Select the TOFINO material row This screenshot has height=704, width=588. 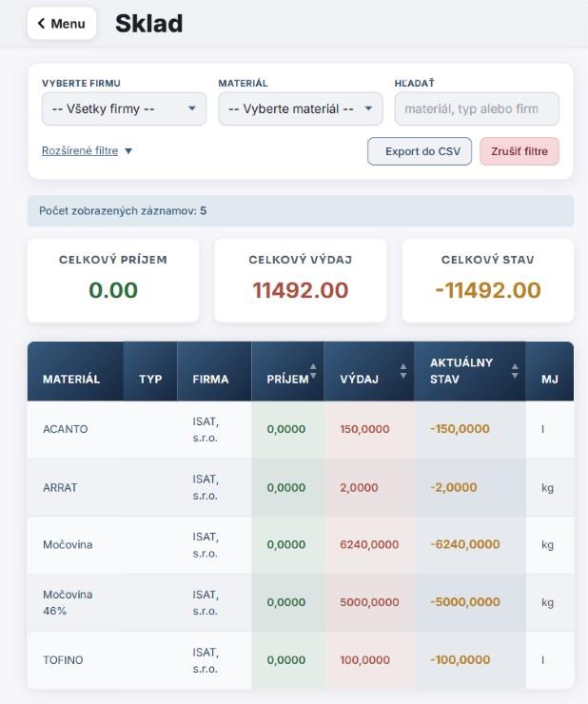(x=301, y=660)
